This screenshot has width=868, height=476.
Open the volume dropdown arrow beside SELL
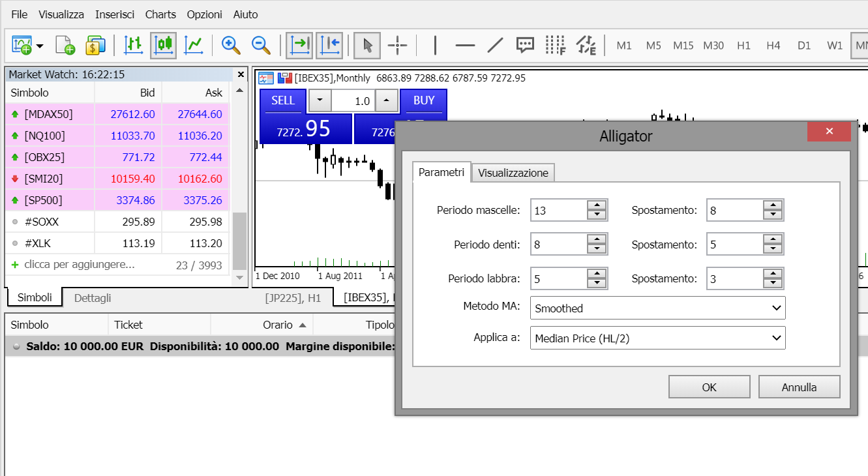pyautogui.click(x=320, y=101)
